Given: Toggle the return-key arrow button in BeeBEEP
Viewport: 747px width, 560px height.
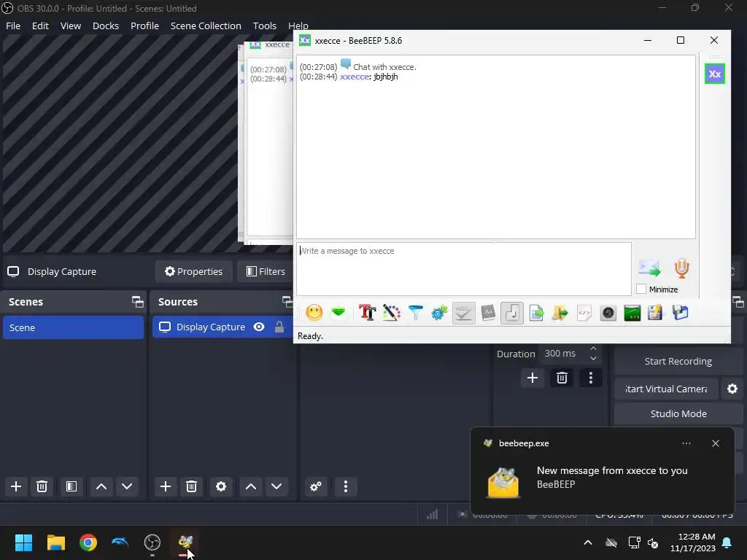Looking at the screenshot, I should [x=512, y=313].
